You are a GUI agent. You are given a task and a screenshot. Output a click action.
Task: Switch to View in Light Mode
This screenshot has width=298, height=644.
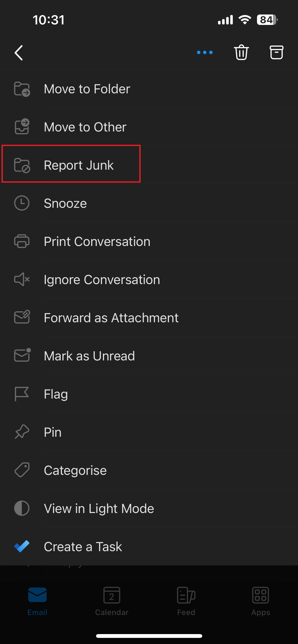click(x=99, y=508)
